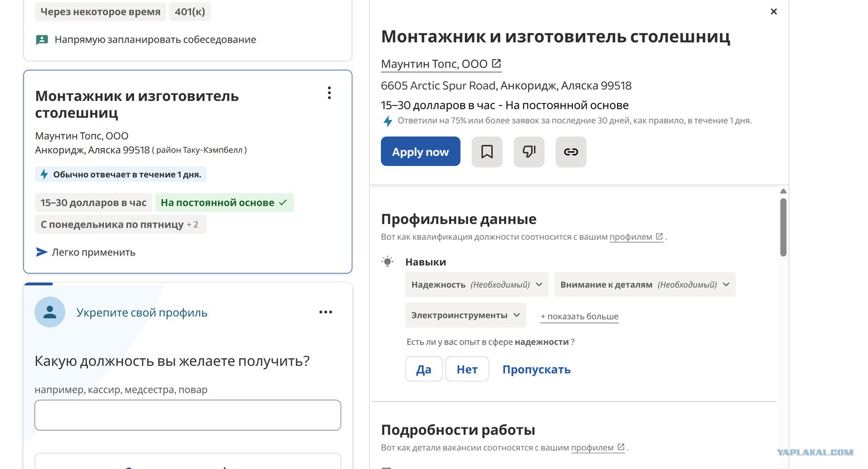Click the profile avatar icon
Screen dimensions: 868x469
coord(50,312)
